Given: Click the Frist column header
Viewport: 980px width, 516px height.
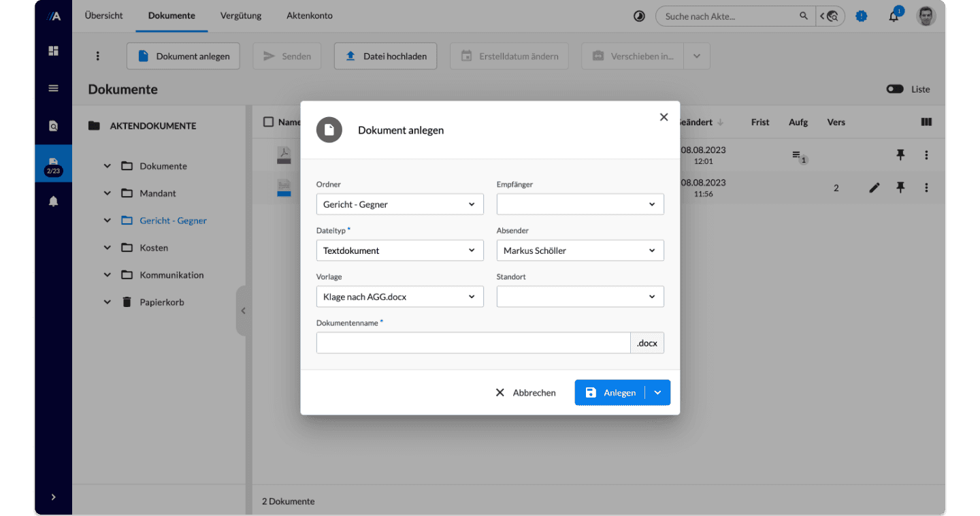Looking at the screenshot, I should point(760,122).
